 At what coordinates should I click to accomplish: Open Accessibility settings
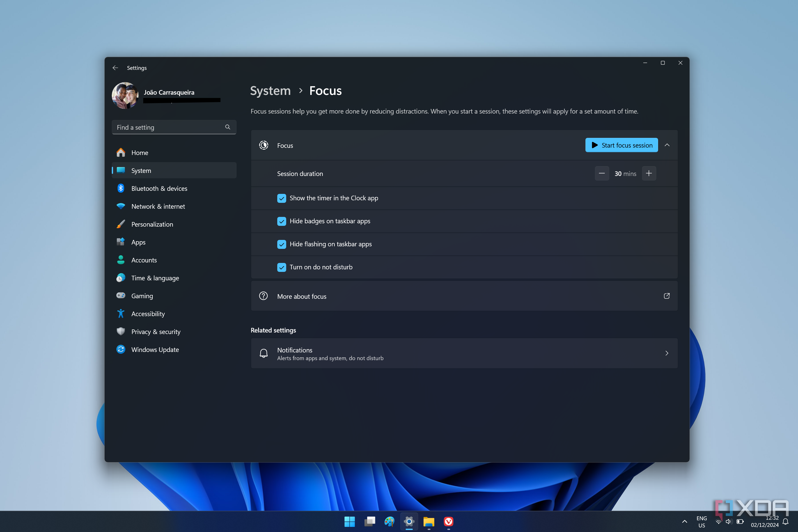174,314
